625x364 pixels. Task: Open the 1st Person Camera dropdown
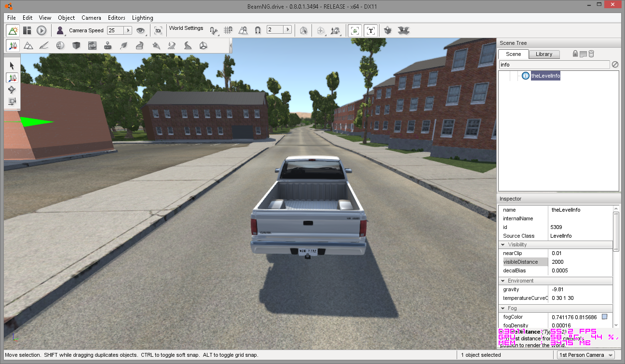pos(586,355)
